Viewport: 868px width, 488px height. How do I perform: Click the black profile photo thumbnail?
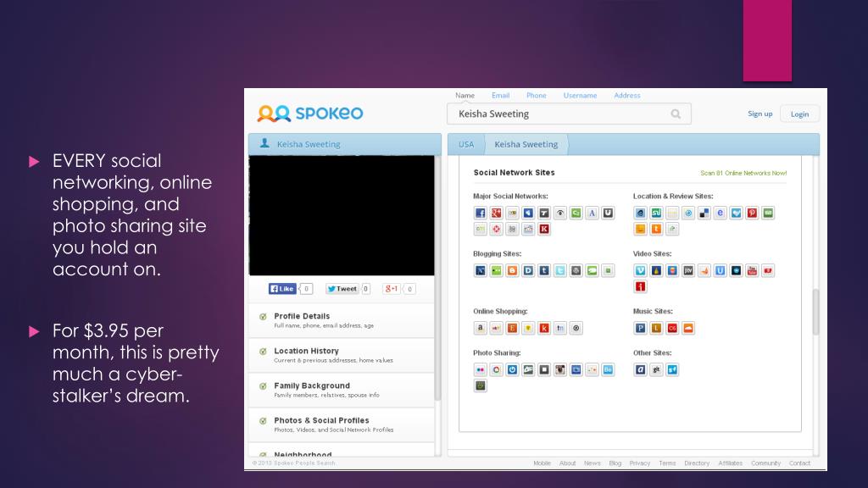(342, 215)
